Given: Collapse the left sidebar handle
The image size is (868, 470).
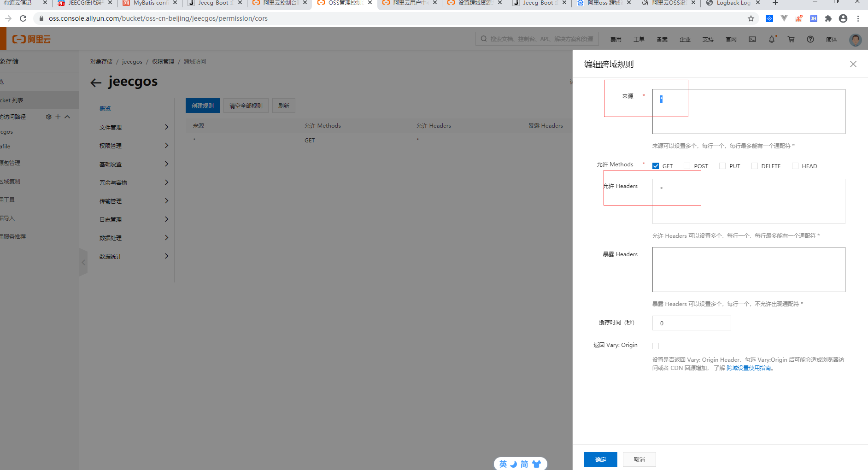Looking at the screenshot, I should point(83,262).
